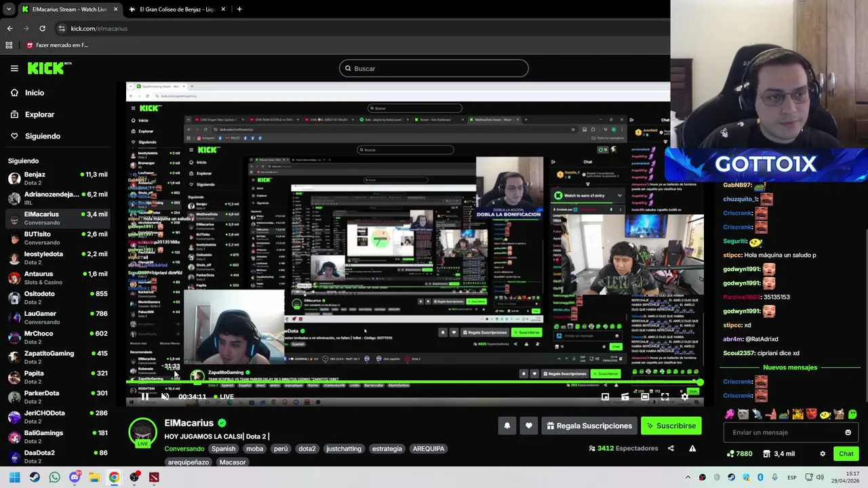Click the Spanish tag

click(223, 449)
